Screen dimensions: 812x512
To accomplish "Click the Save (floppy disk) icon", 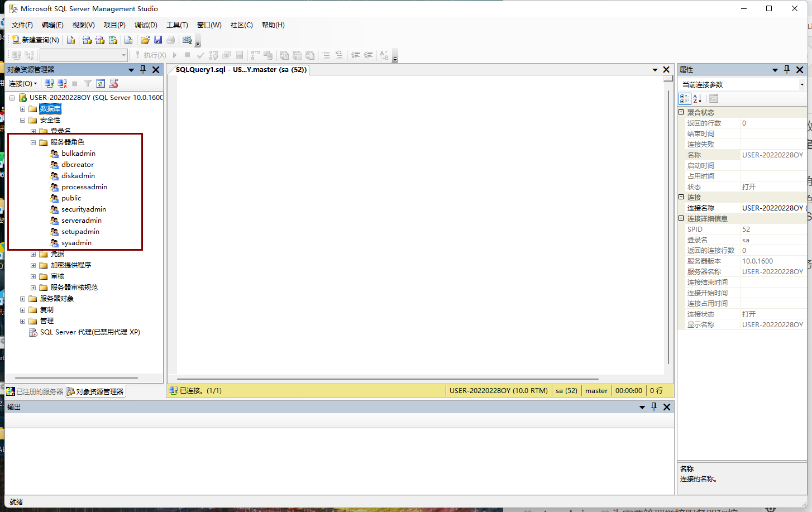I will point(158,40).
